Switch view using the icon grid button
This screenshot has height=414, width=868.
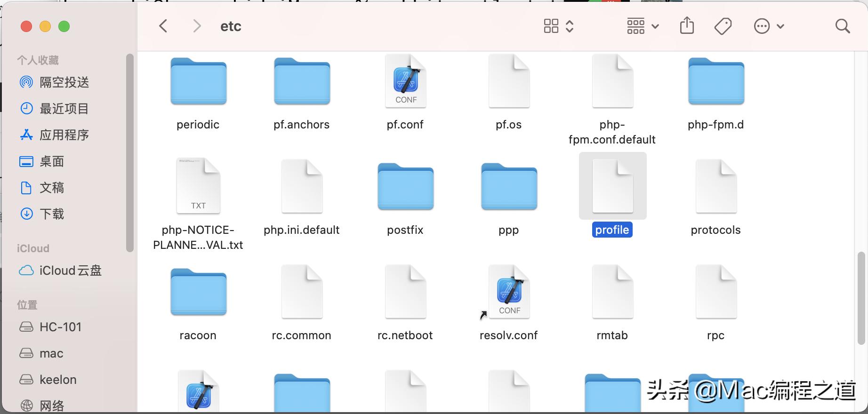pos(558,26)
